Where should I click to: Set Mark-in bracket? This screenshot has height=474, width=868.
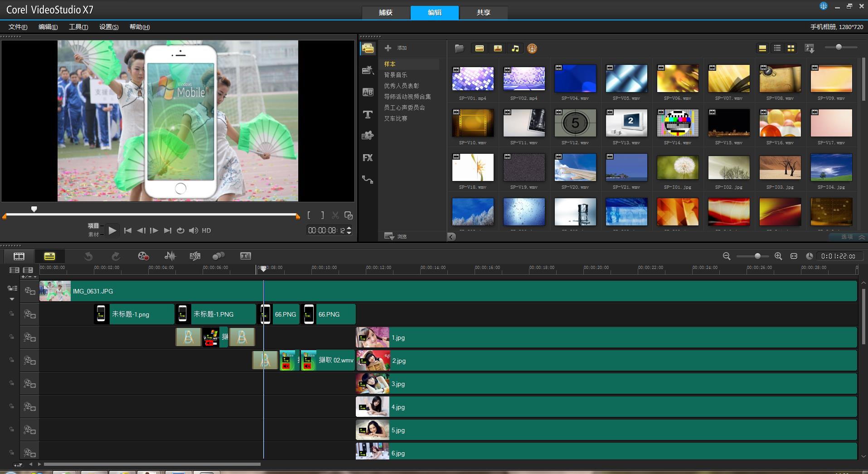309,215
